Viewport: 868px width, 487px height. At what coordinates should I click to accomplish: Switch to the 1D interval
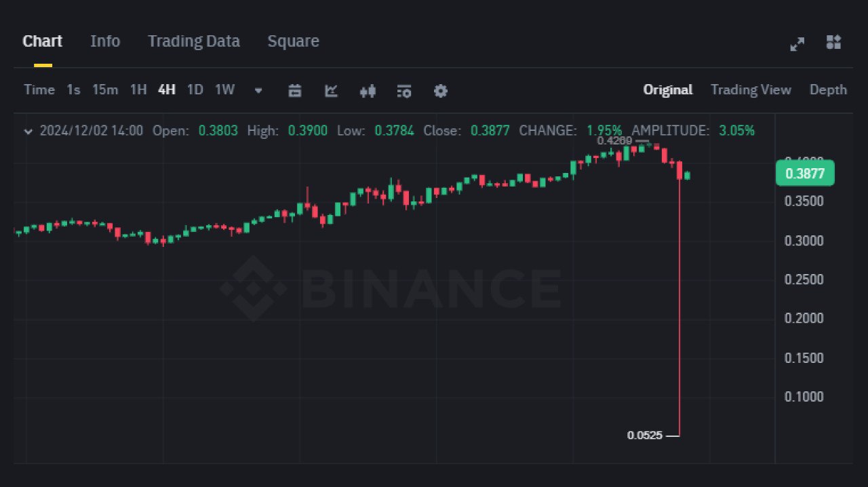(195, 90)
